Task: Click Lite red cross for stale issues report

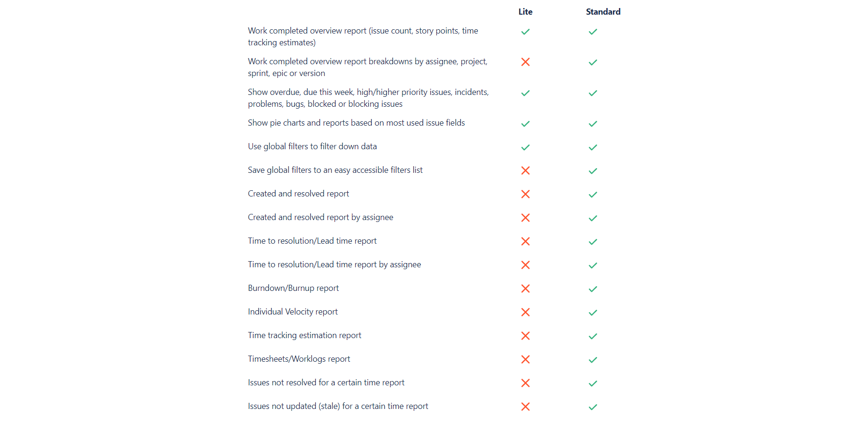Action: (525, 407)
